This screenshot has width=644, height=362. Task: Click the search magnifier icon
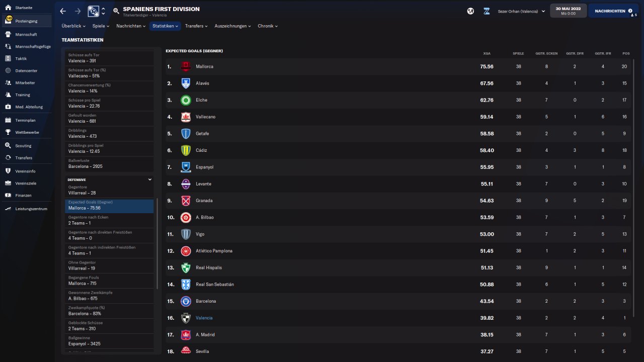[x=116, y=11]
